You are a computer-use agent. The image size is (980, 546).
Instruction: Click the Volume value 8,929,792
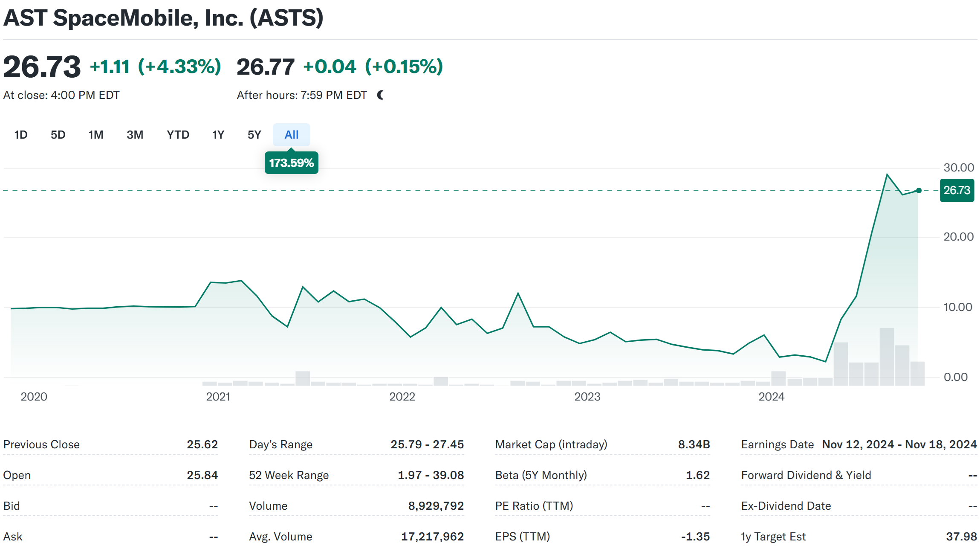436,506
